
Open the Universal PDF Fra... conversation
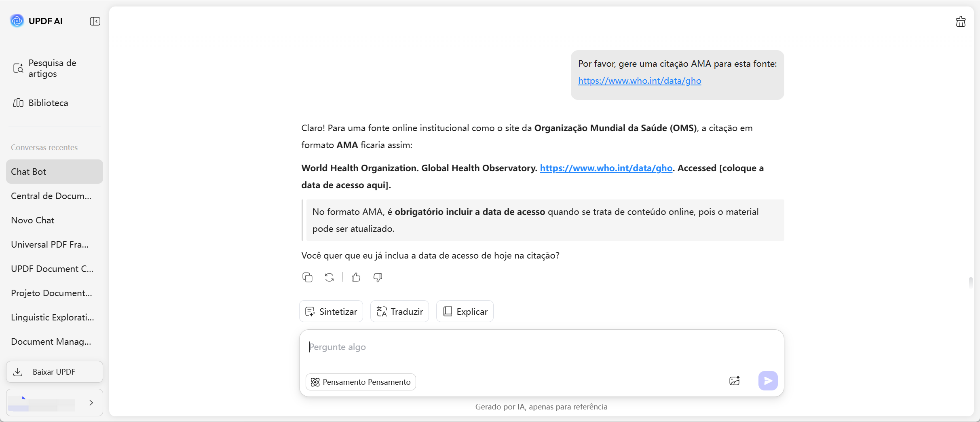[55, 244]
